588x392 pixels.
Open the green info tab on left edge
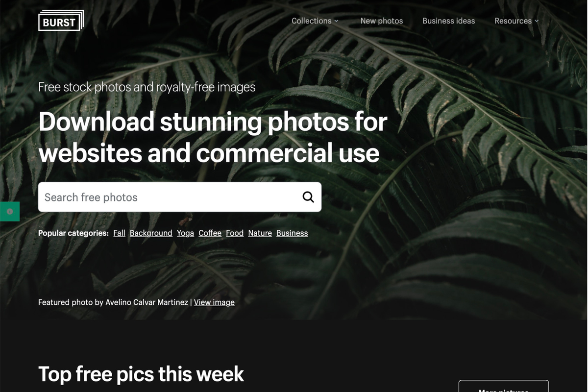pyautogui.click(x=10, y=211)
